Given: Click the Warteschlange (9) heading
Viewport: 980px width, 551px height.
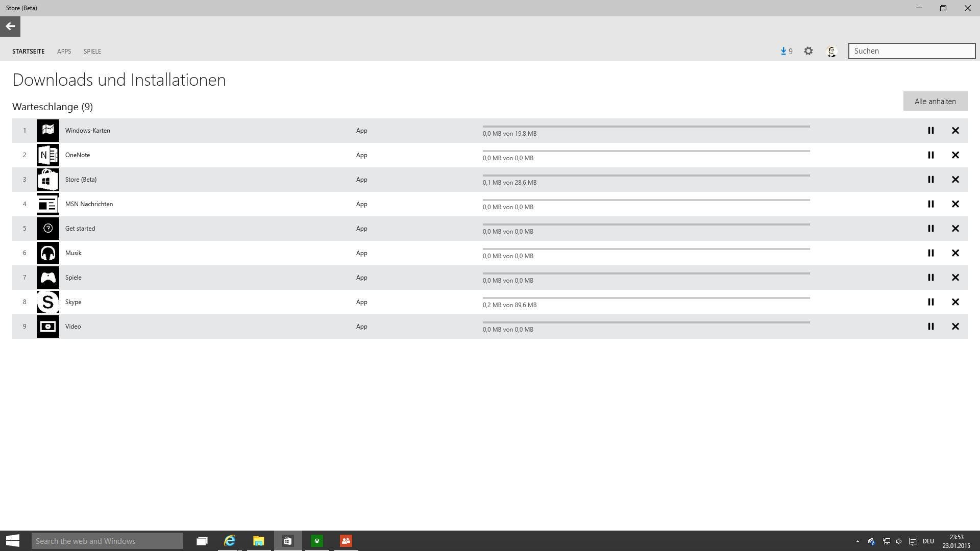Looking at the screenshot, I should coord(53,107).
